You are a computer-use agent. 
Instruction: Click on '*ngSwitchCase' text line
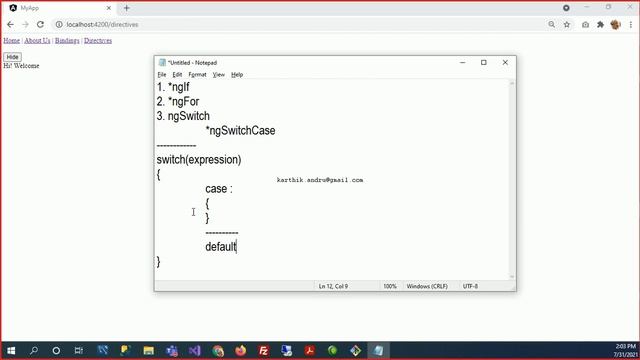point(240,131)
